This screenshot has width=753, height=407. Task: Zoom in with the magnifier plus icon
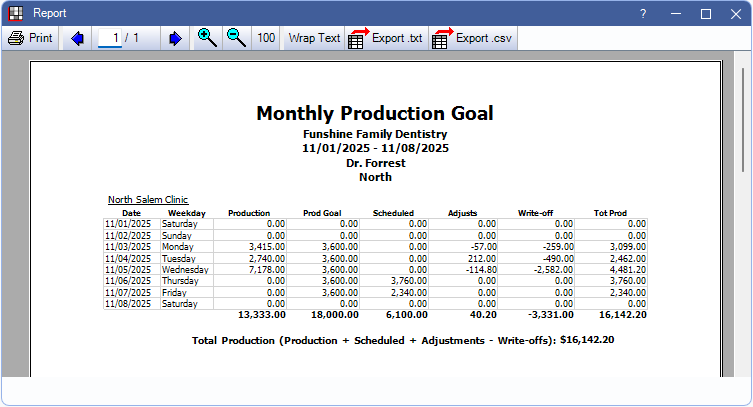(207, 38)
